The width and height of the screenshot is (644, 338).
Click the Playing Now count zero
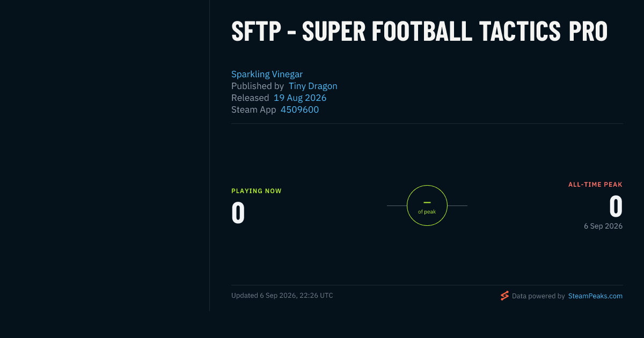[238, 212]
